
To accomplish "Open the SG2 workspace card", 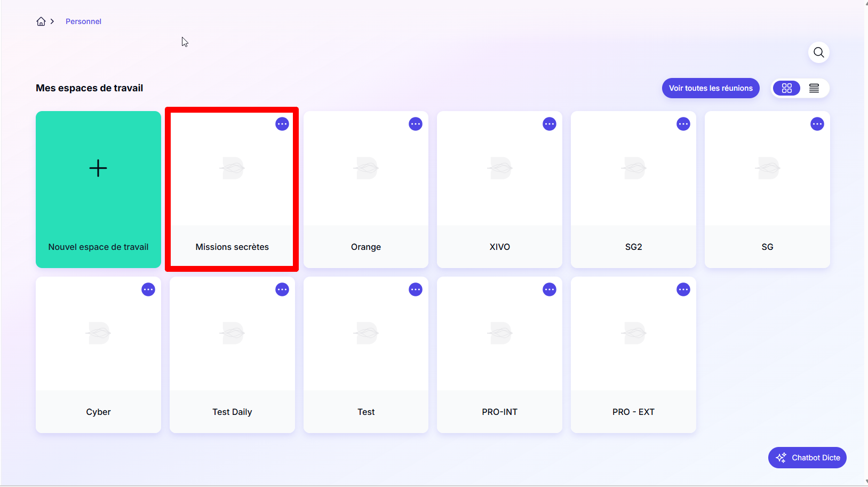I will tap(634, 190).
